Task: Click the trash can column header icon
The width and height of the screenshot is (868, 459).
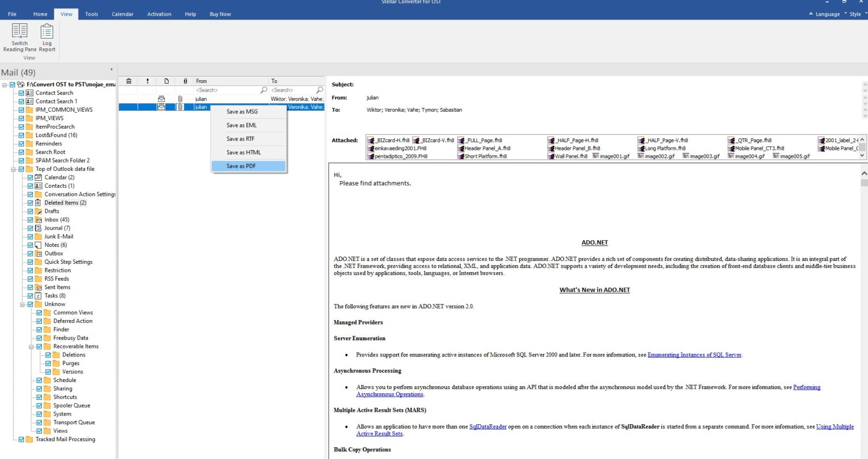Action: [x=129, y=81]
